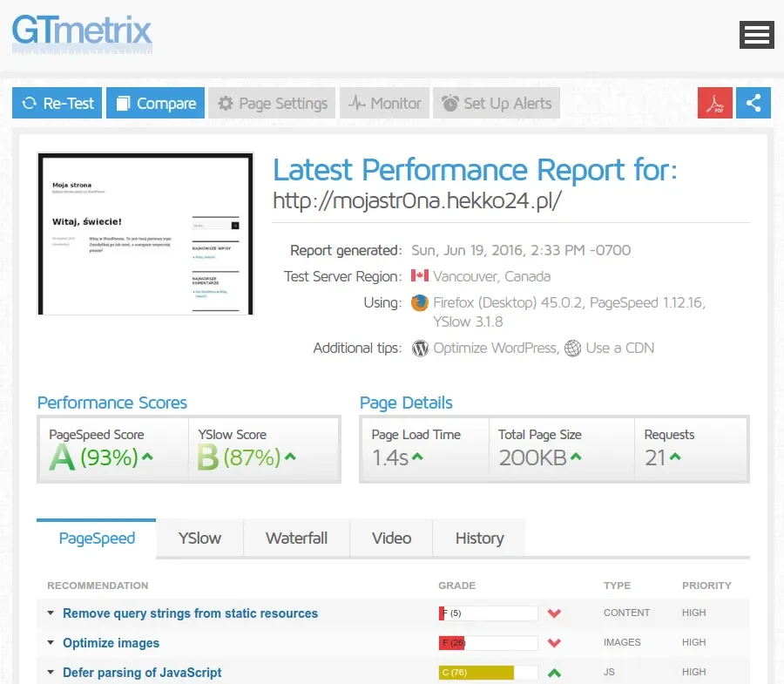Download the PDF report icon

[715, 103]
